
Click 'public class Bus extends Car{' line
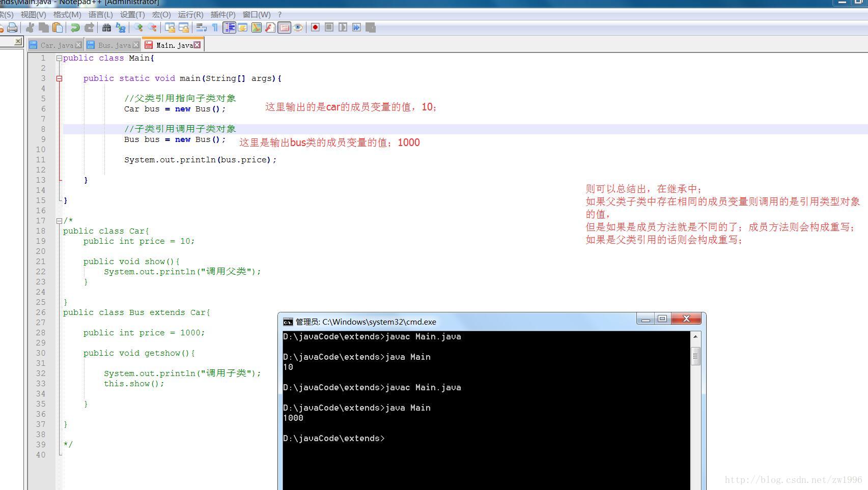point(136,312)
